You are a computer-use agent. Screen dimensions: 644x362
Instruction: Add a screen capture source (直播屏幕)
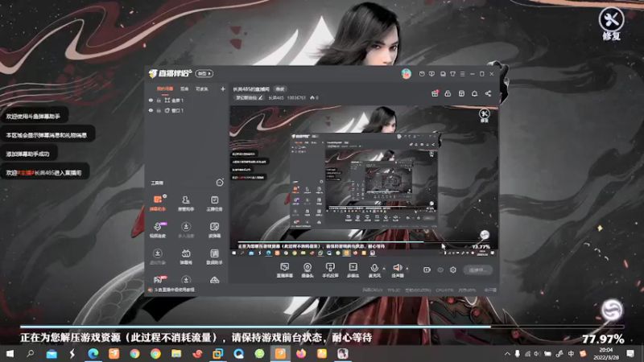285,270
